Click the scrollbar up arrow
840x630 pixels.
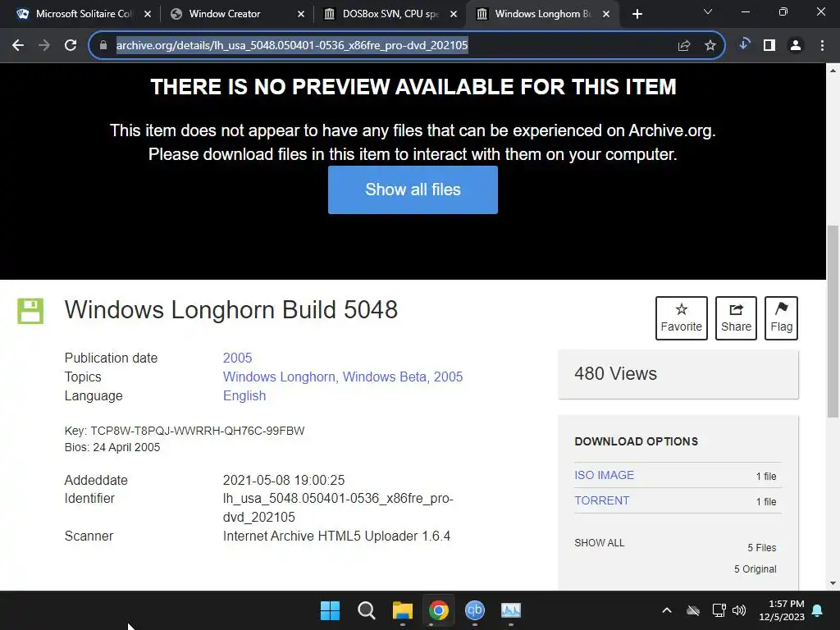833,71
